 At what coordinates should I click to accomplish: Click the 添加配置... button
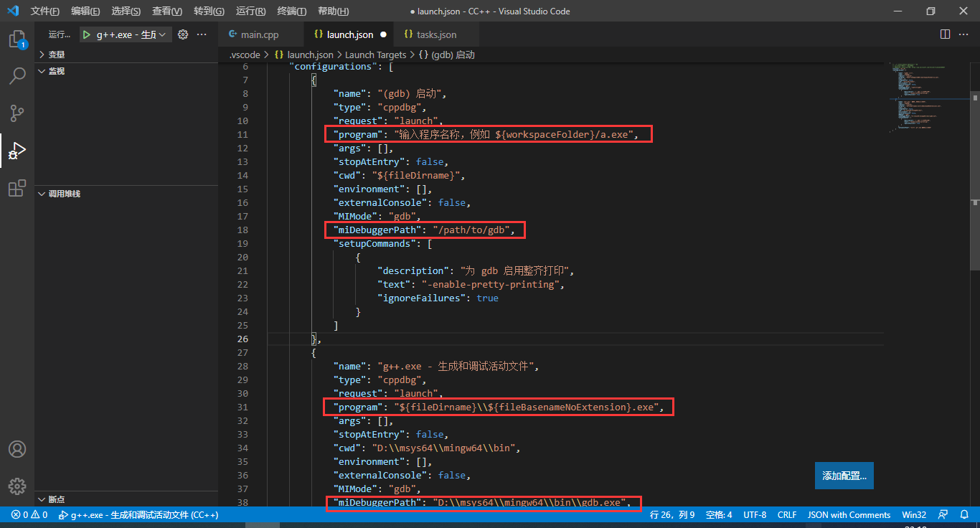pyautogui.click(x=844, y=476)
